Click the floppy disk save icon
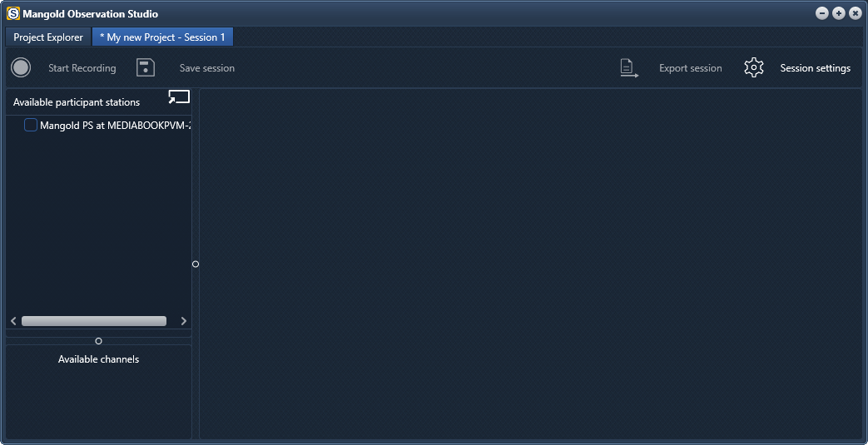 coord(146,67)
